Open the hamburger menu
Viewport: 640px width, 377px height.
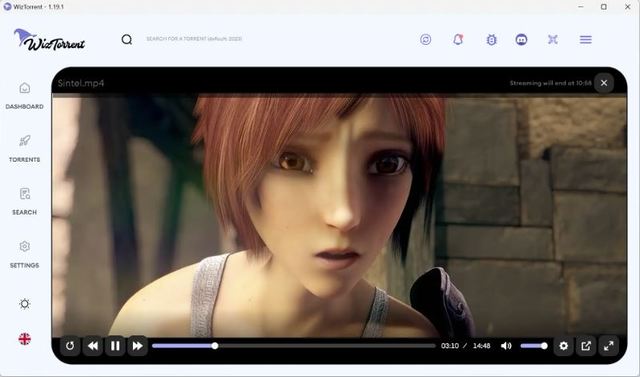(586, 40)
